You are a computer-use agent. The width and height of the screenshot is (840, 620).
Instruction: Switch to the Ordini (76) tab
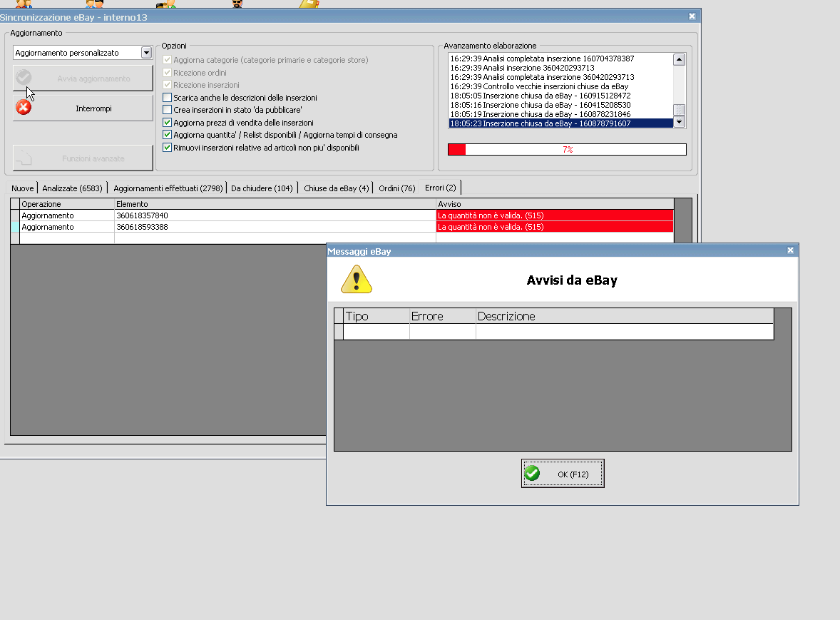[x=397, y=188]
